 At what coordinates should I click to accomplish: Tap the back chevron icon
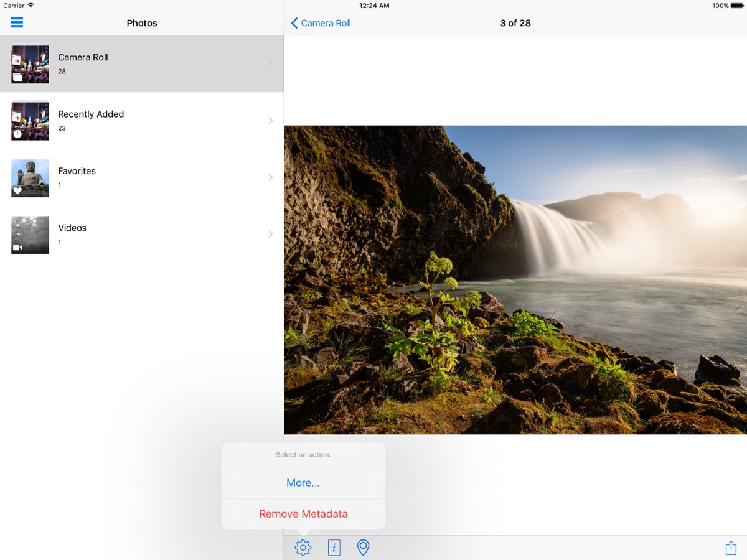[294, 23]
